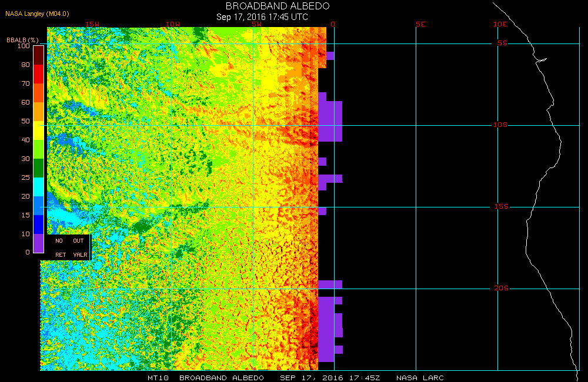
Task: Click the NASA Langley (M04.0) label
Action: coord(37,14)
